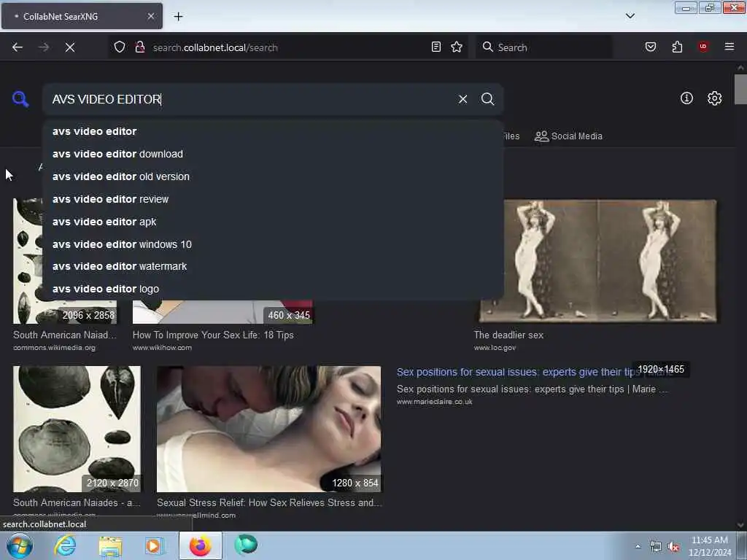This screenshot has height=560, width=747.
Task: Click the muted volume tray icon
Action: pyautogui.click(x=673, y=547)
